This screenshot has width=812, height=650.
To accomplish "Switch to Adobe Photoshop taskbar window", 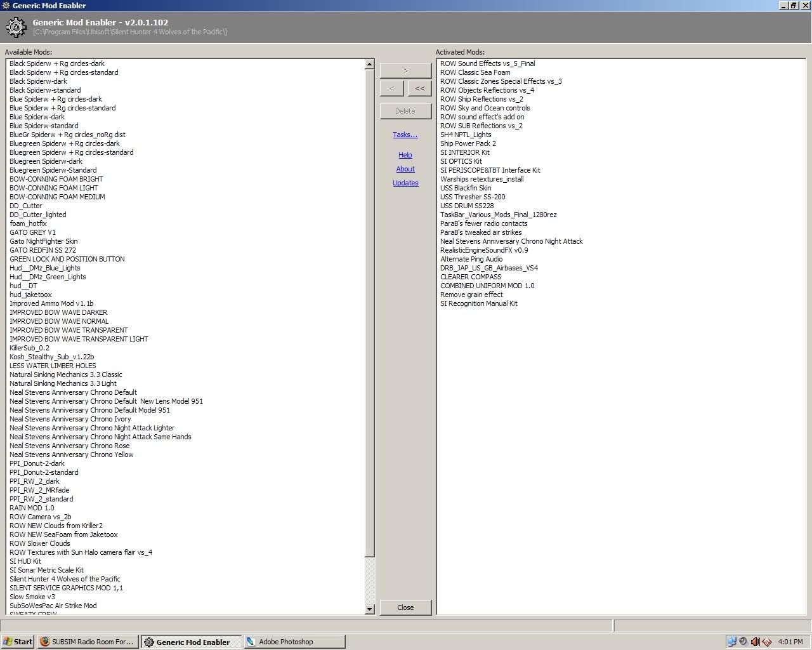I will (x=294, y=642).
